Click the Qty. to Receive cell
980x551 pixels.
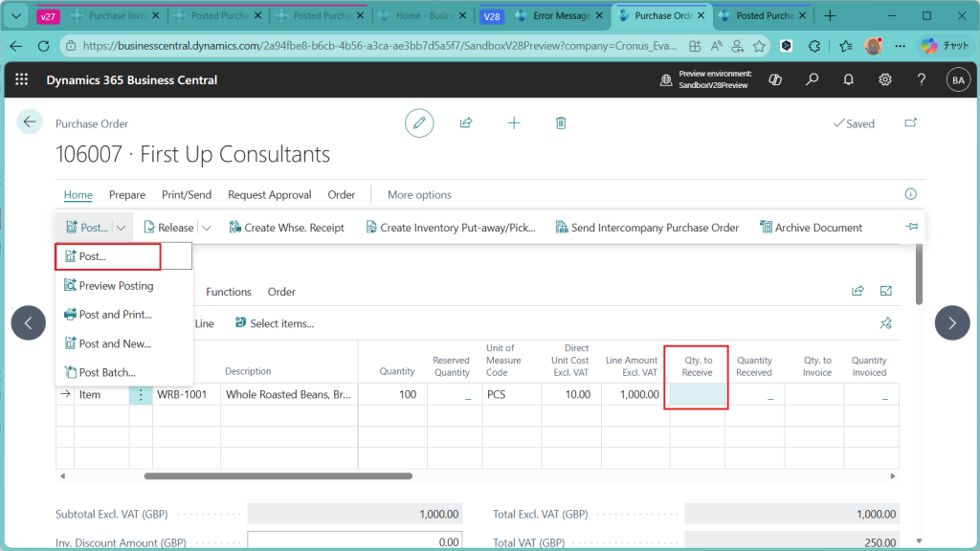696,394
